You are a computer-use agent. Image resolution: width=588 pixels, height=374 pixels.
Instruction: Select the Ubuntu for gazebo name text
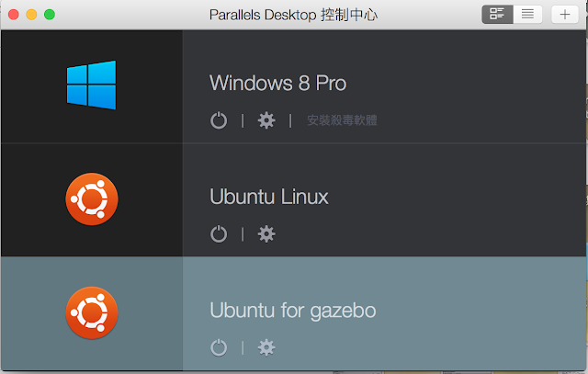(x=293, y=311)
